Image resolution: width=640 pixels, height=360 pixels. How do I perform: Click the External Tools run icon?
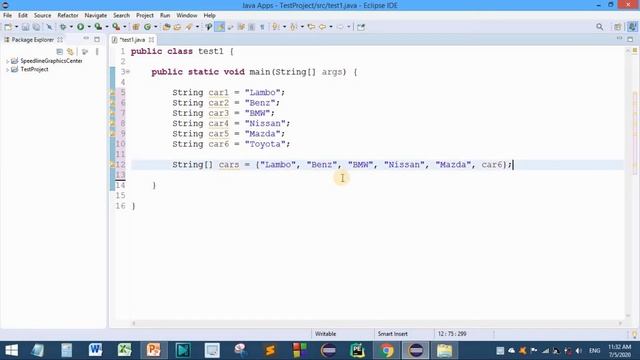coord(116,27)
